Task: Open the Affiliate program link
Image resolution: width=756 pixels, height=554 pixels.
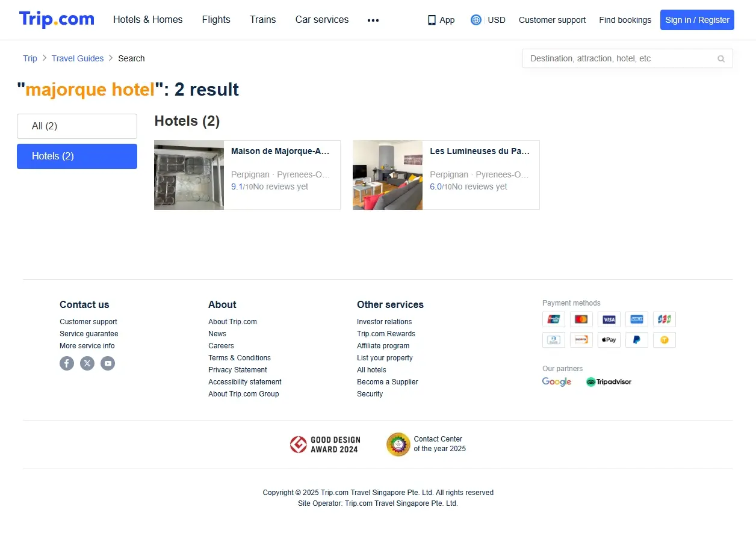Action: tap(383, 346)
